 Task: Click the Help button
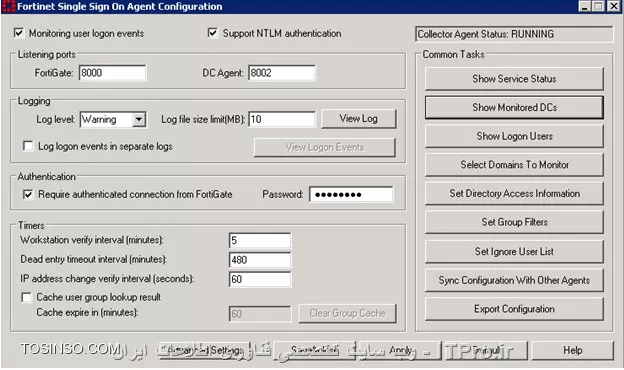coord(572,350)
